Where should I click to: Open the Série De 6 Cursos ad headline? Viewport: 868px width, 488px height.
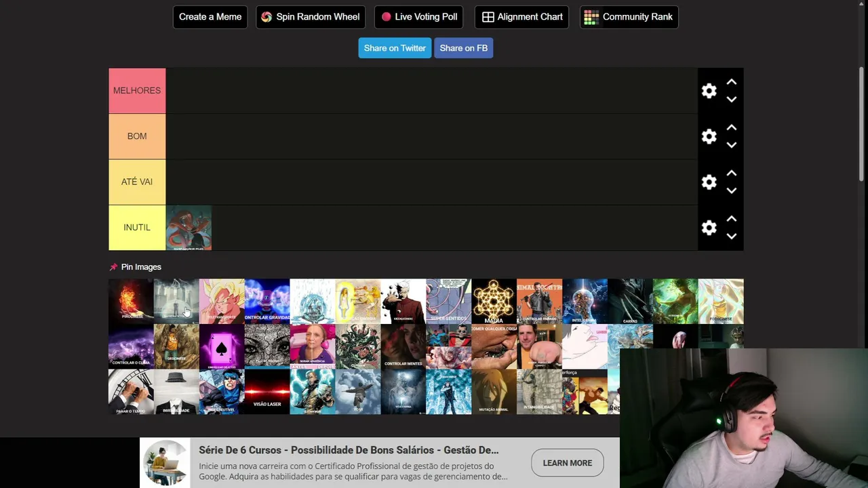pos(349,450)
